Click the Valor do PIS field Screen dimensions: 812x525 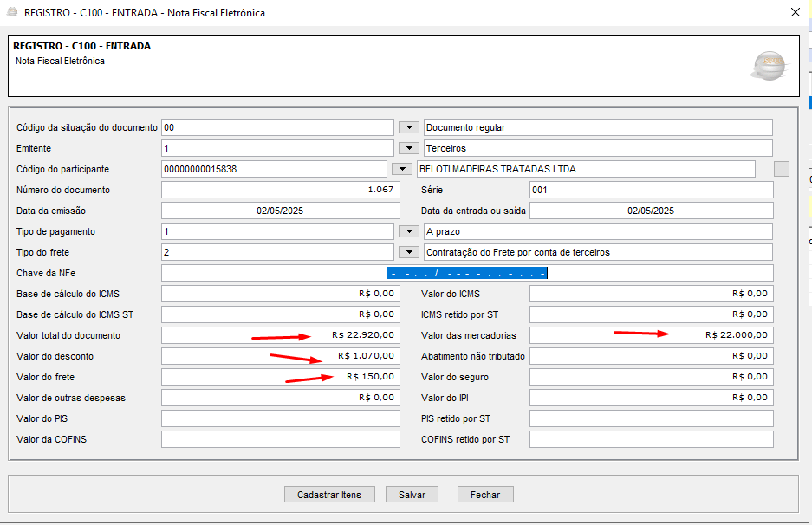pyautogui.click(x=281, y=418)
